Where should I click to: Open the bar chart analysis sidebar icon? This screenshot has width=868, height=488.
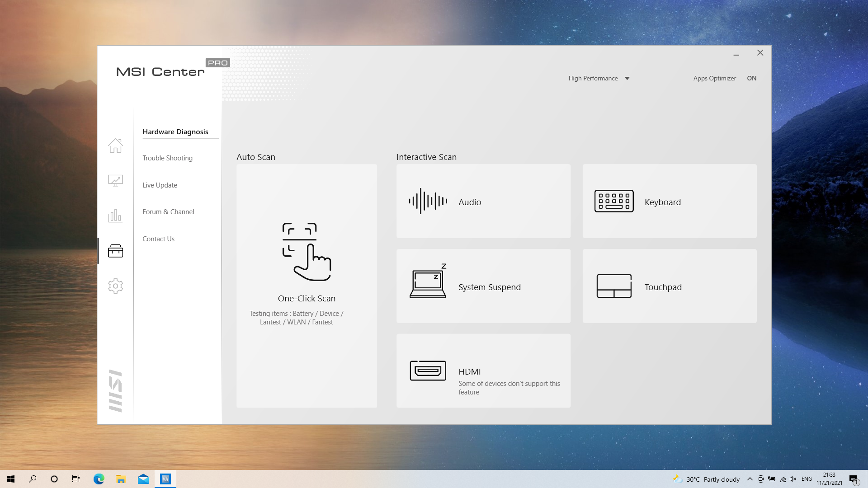tap(115, 216)
